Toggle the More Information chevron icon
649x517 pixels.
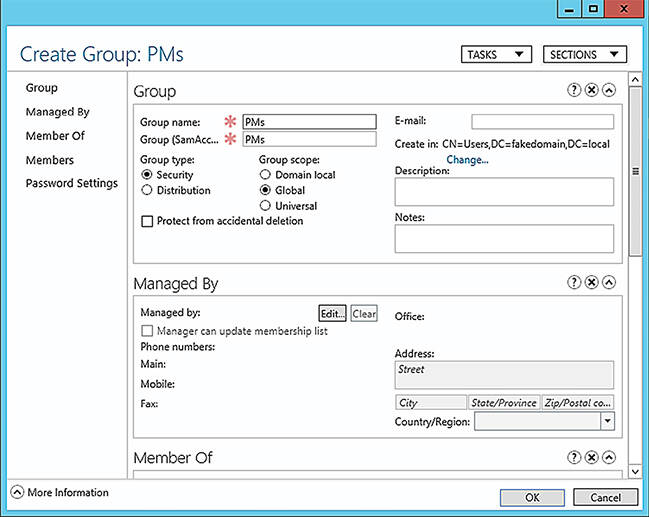pos(17,492)
